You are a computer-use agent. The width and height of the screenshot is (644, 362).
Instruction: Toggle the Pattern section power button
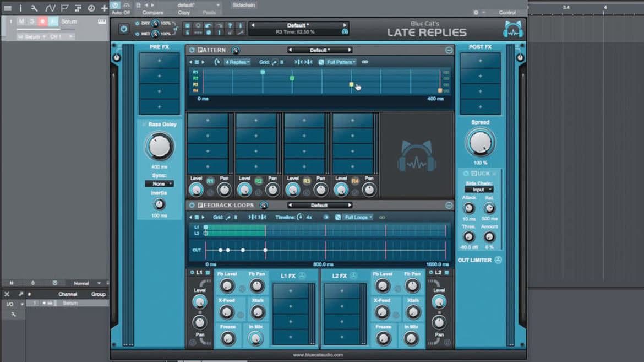[192, 50]
